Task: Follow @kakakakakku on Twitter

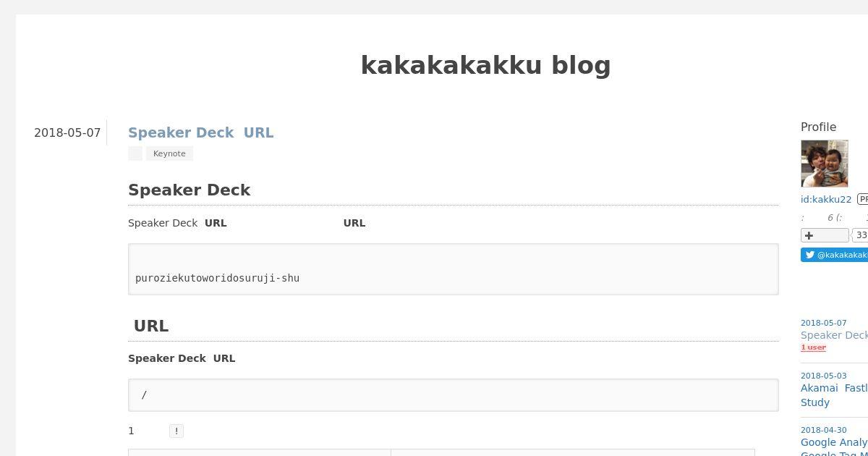Action: [835, 255]
